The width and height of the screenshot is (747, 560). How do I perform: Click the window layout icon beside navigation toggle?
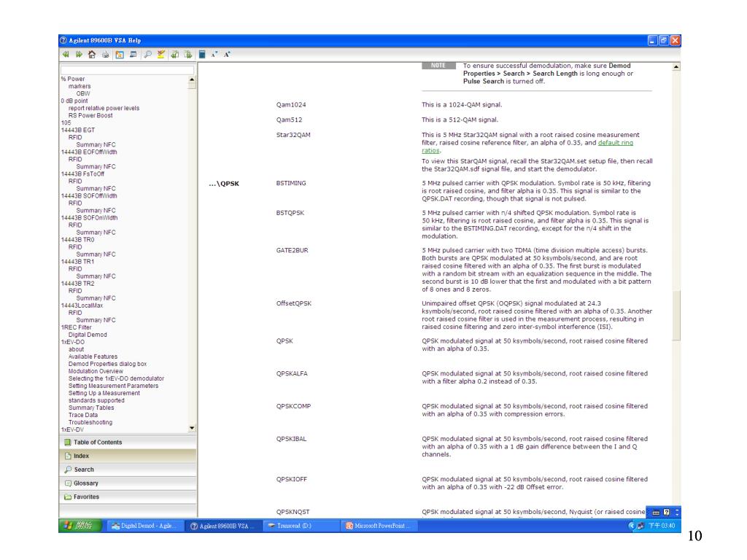(x=133, y=55)
